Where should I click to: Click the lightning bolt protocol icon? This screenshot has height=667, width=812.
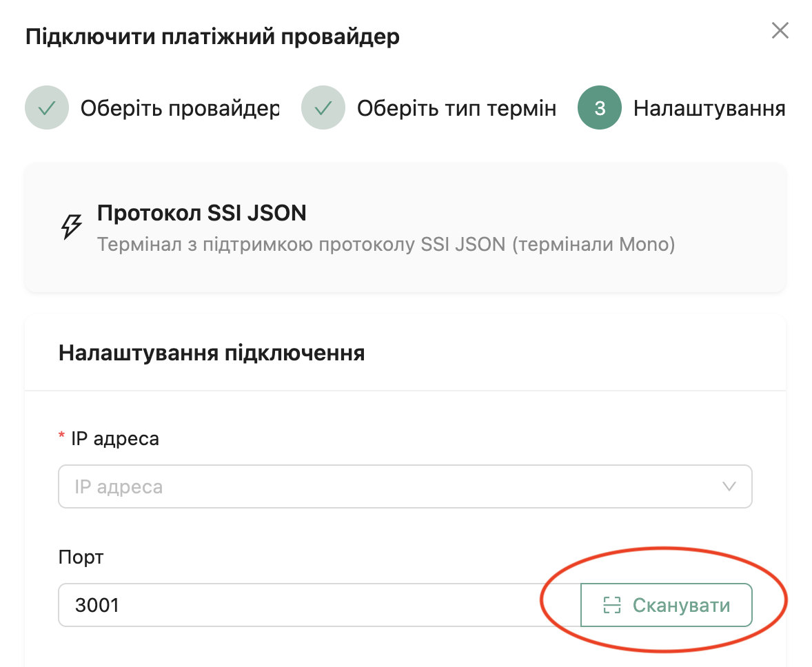(x=72, y=227)
